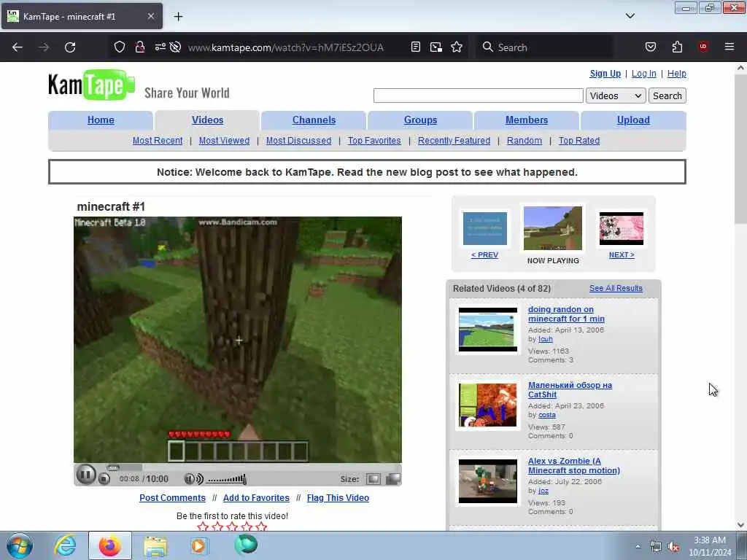The height and width of the screenshot is (560, 747).
Task: Expand the list all tabs chevron
Action: click(630, 16)
